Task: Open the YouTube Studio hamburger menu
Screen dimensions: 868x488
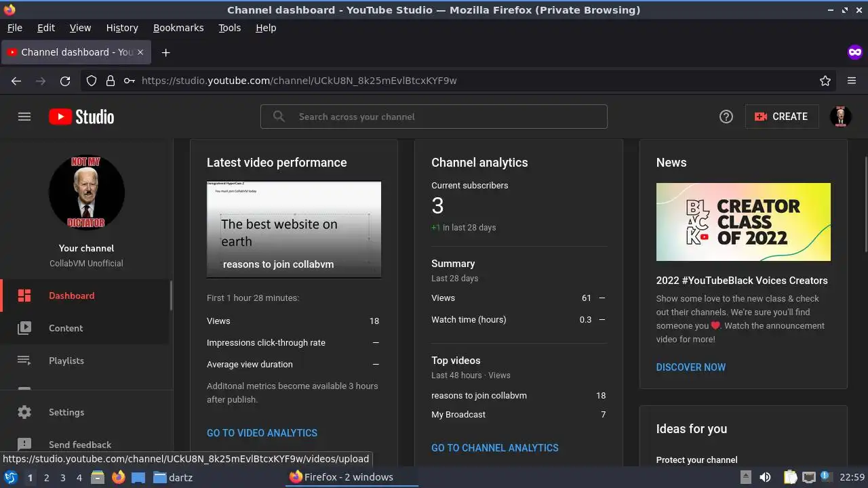Action: (24, 117)
